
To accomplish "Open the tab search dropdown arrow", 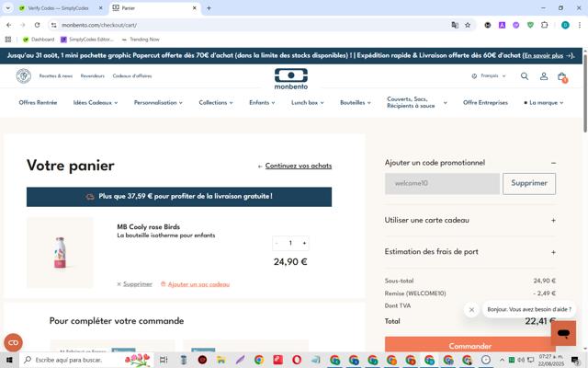I will (x=8, y=8).
